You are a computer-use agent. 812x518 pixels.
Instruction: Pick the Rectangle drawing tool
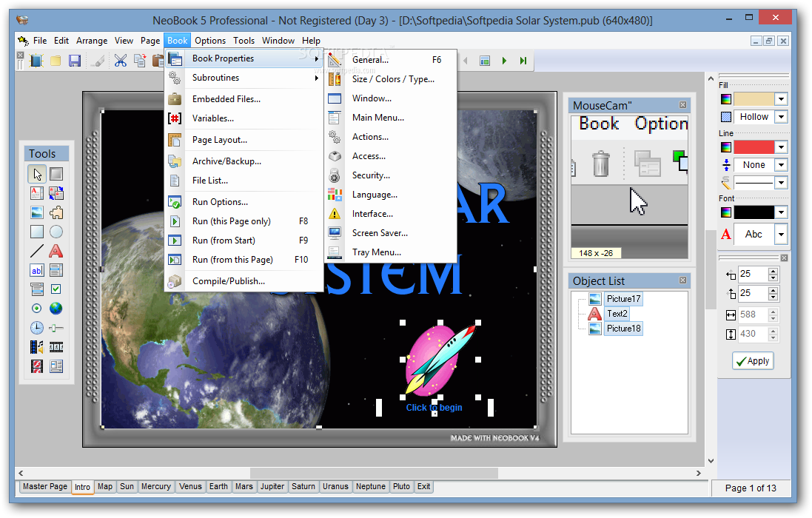[37, 232]
